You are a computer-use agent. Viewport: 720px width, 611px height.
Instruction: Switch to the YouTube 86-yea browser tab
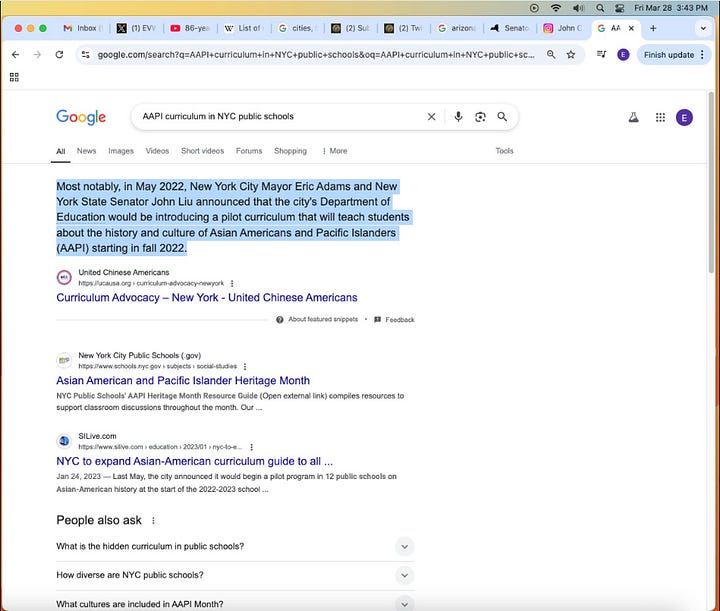tap(190, 28)
